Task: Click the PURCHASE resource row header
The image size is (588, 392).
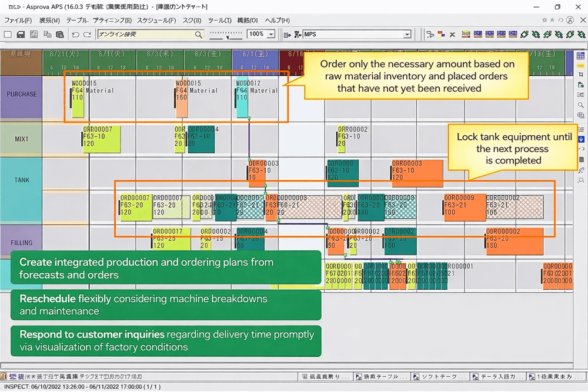Action: coord(21,94)
